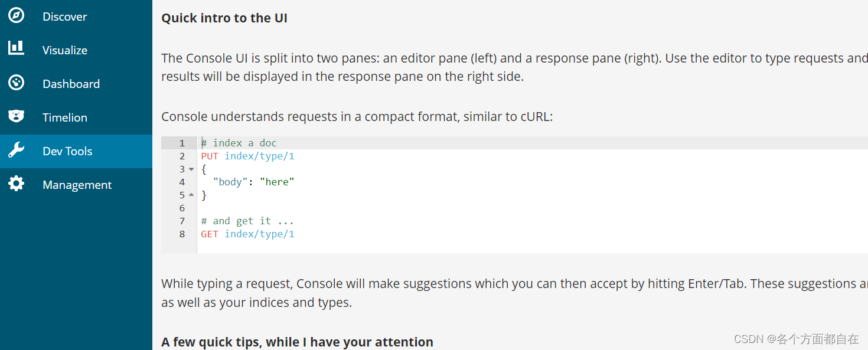Click the Dashboard gauge icon
Screen dimensions: 868x350
pos(16,83)
